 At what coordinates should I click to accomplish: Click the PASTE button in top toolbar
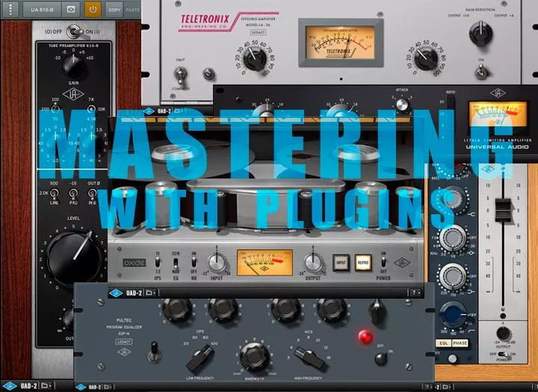coord(132,10)
